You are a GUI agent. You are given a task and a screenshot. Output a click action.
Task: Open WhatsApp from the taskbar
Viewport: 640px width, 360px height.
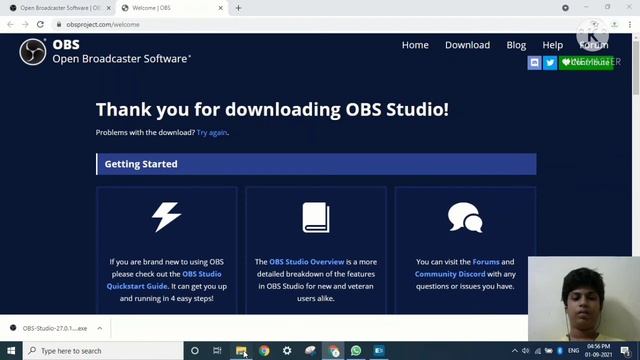point(356,351)
